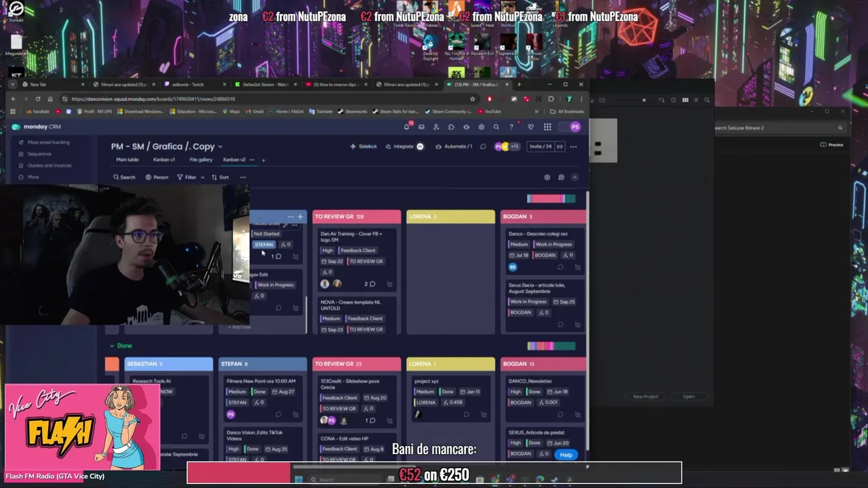Screen dimensions: 868x488
Task: Open the Gmail bookmark
Action: pyautogui.click(x=255, y=112)
